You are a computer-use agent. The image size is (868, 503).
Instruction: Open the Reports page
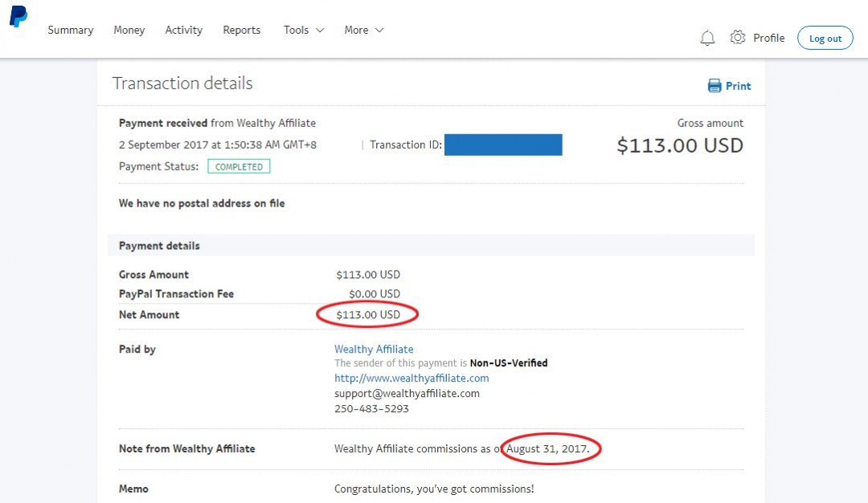point(241,31)
